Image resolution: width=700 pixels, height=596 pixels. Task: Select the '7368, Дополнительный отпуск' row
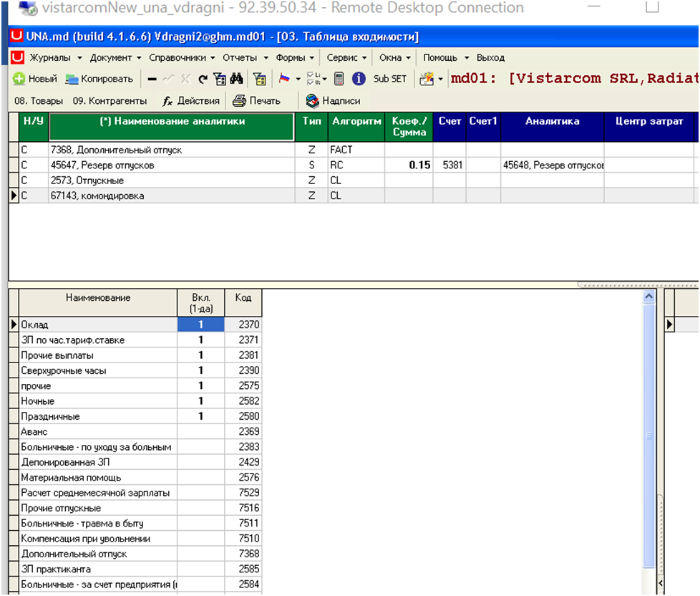353,150
